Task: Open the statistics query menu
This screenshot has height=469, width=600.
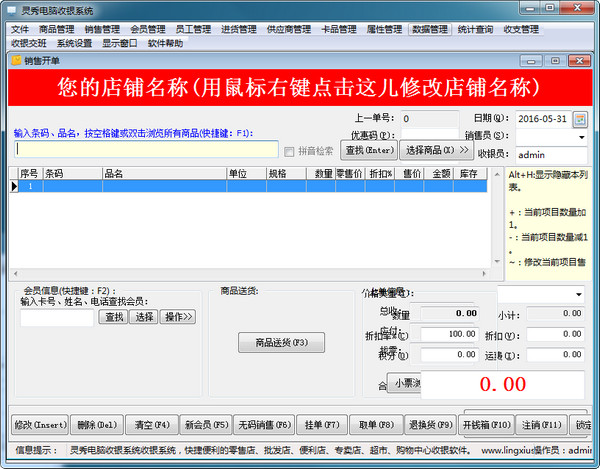Action: click(476, 29)
